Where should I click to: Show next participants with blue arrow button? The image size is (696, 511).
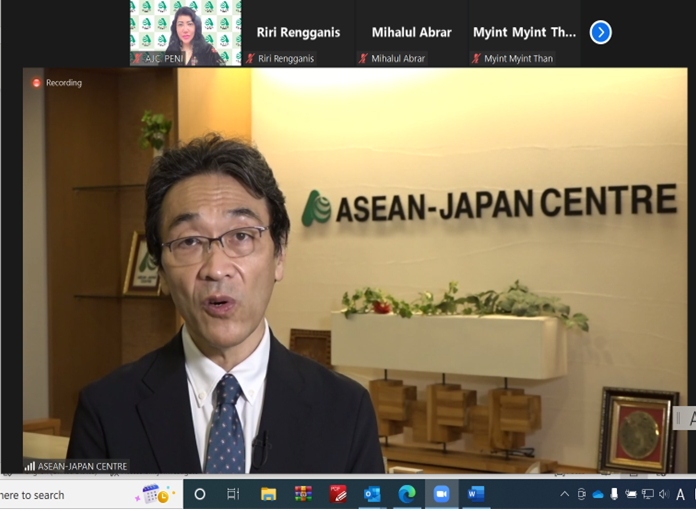[x=601, y=32]
